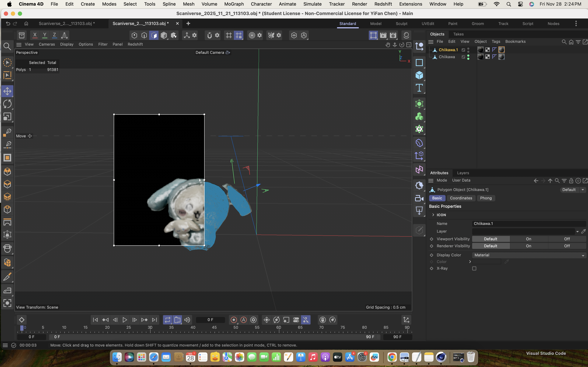Click the Render View icon
588x367 pixels.
coord(373,35)
